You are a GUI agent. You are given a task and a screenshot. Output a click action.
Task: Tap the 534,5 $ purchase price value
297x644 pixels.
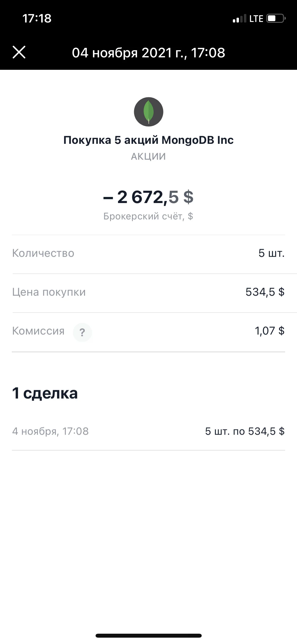(x=265, y=292)
